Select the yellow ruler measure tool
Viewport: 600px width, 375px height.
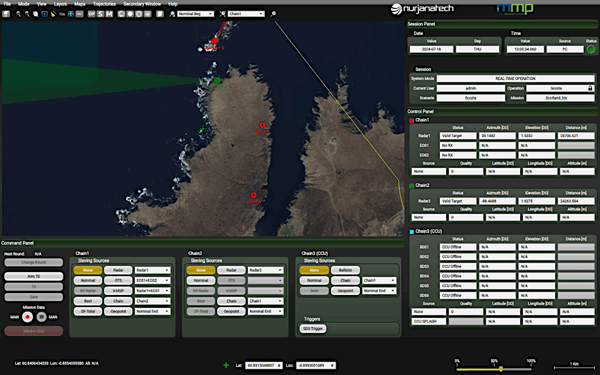pyautogui.click(x=53, y=14)
